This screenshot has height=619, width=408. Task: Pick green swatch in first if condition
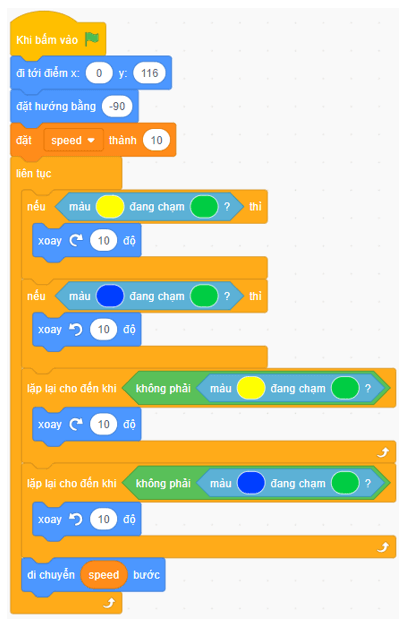(204, 207)
